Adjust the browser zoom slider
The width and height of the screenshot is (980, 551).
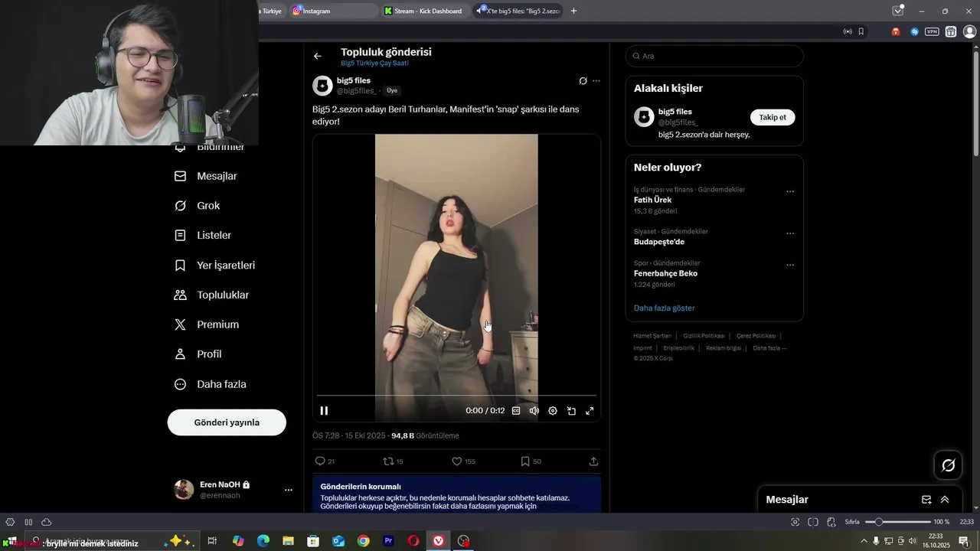[897, 522]
